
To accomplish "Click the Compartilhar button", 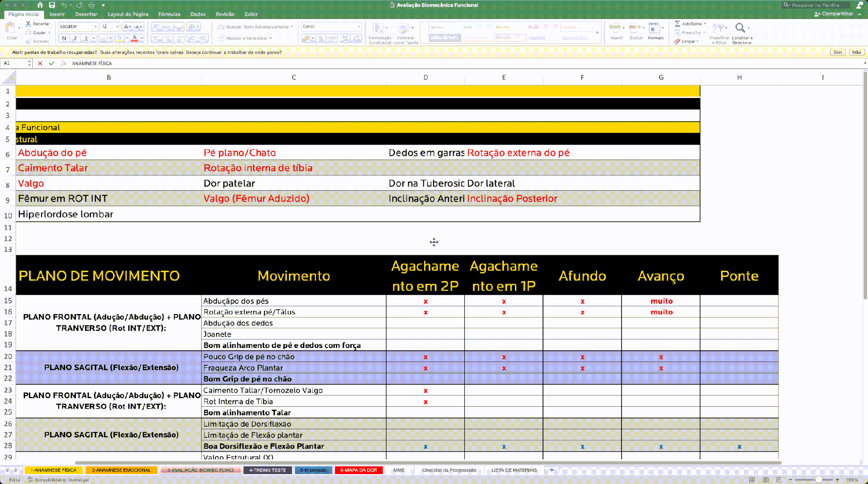I will click(x=834, y=14).
